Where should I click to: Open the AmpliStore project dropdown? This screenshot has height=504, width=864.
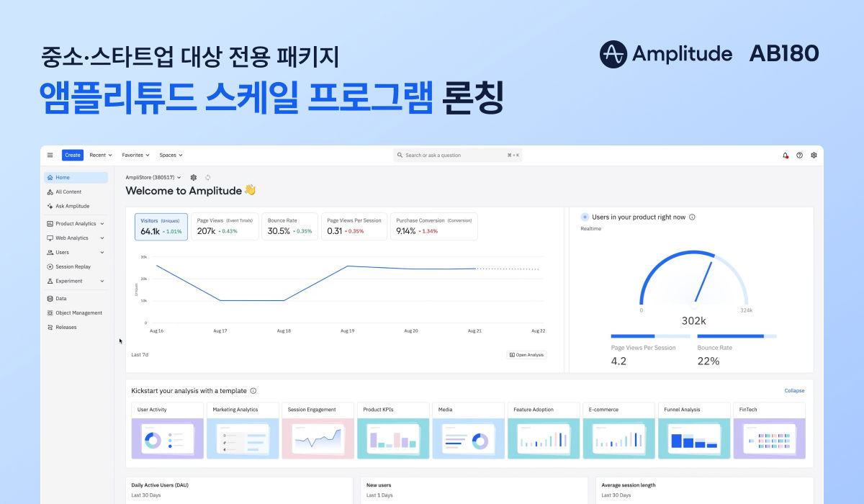point(153,177)
